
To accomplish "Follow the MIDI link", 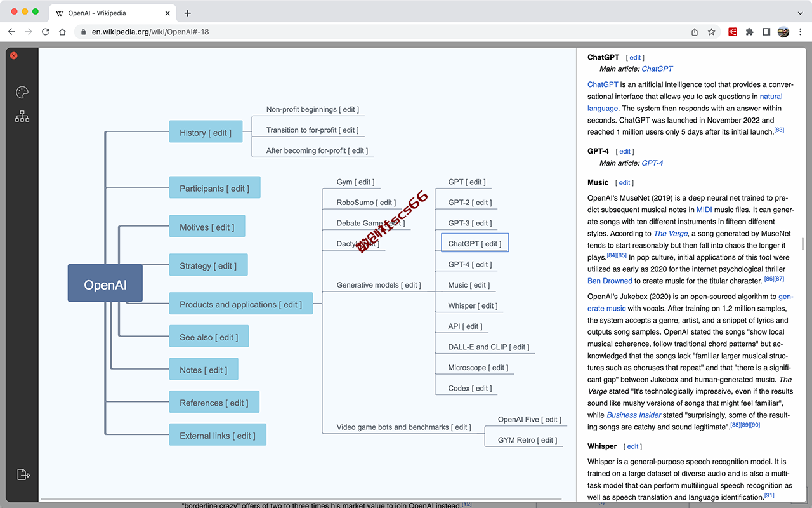I will click(x=704, y=210).
